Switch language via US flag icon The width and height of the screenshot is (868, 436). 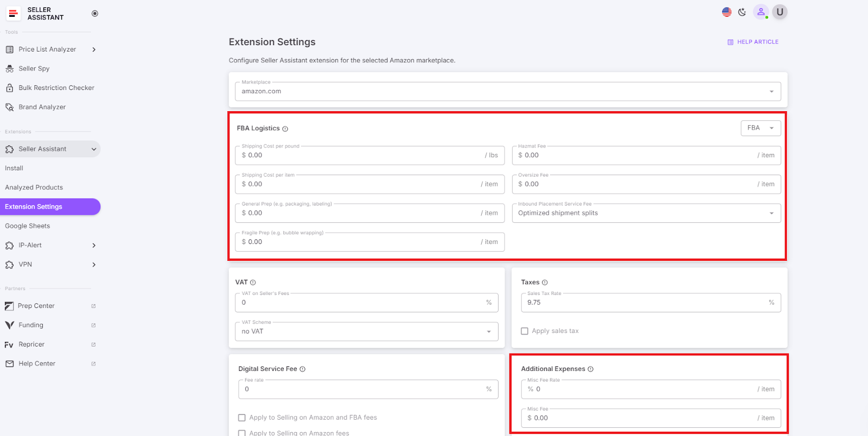click(x=727, y=12)
